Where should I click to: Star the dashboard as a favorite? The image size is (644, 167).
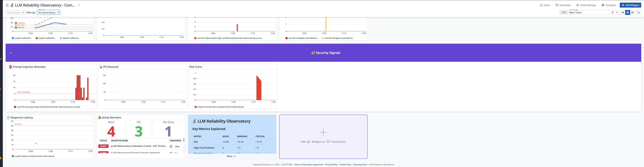click(x=7, y=5)
